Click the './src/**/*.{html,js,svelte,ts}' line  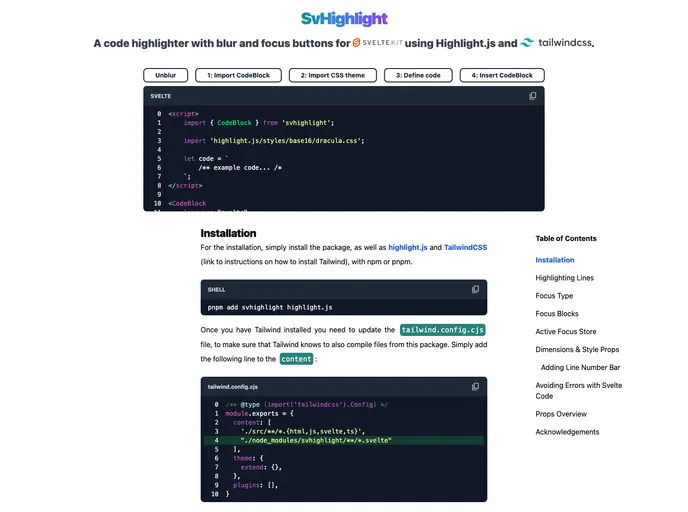tap(303, 432)
